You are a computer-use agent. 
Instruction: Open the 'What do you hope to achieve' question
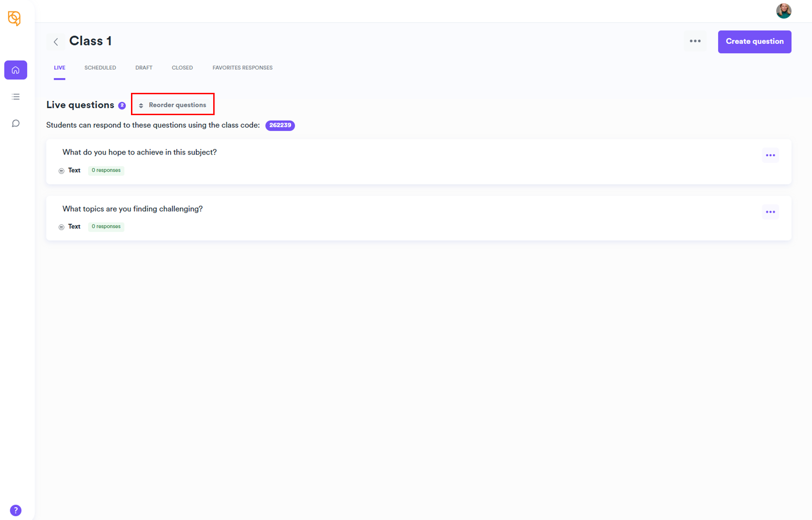click(x=139, y=152)
